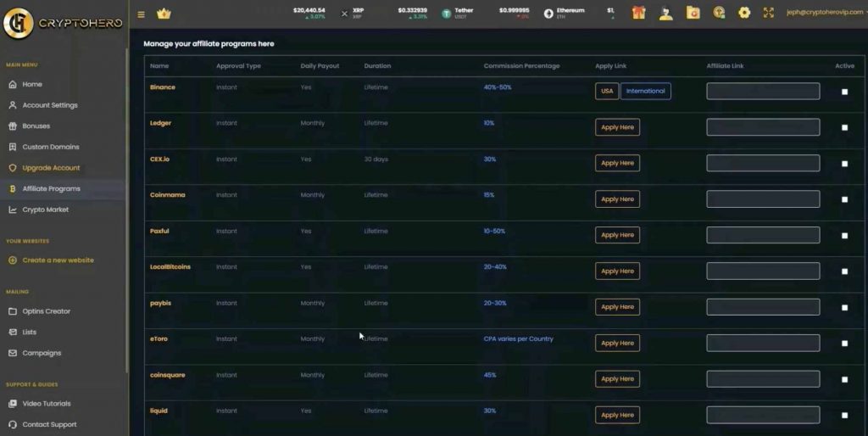The width and height of the screenshot is (868, 436).
Task: Click the Video Tutorials icon
Action: 13,404
